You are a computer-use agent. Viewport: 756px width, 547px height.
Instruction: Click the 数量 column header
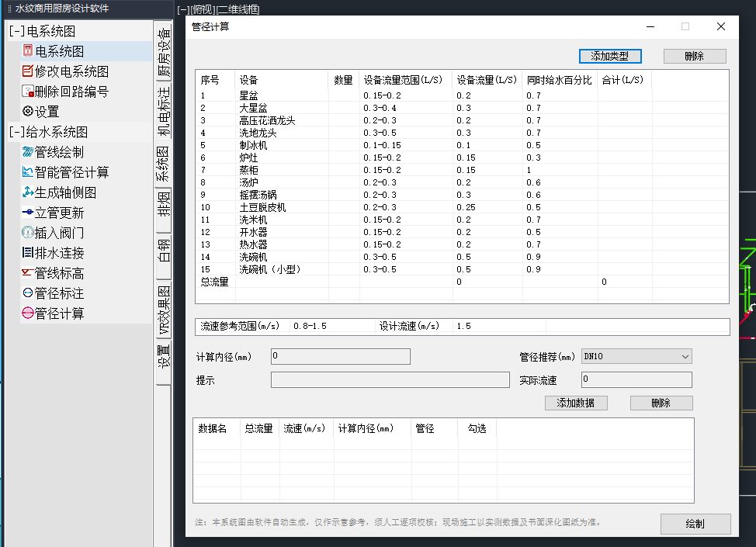point(343,79)
